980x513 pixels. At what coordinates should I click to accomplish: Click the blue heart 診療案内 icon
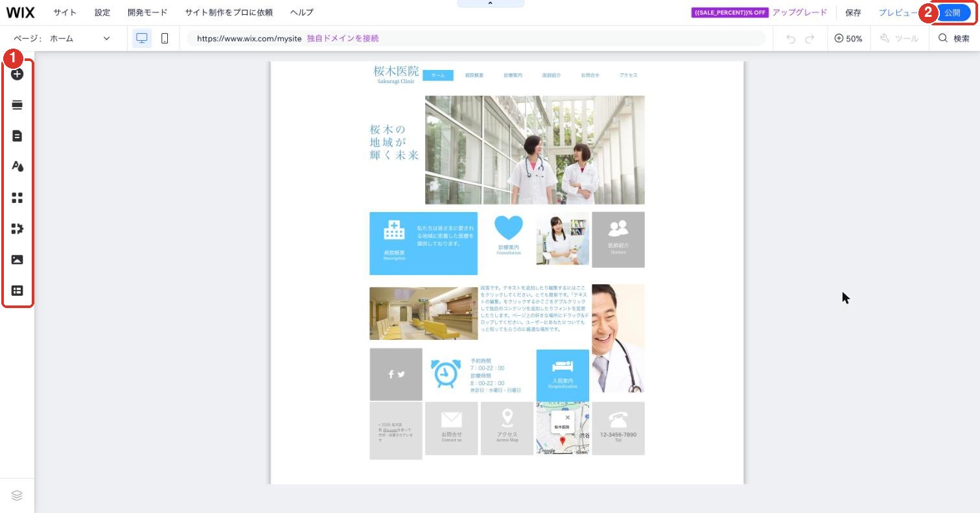[509, 228]
